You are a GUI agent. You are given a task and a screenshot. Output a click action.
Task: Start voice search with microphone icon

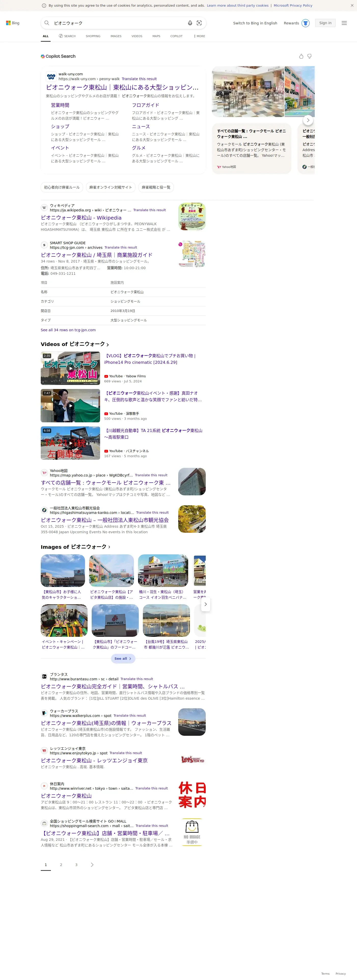[190, 23]
